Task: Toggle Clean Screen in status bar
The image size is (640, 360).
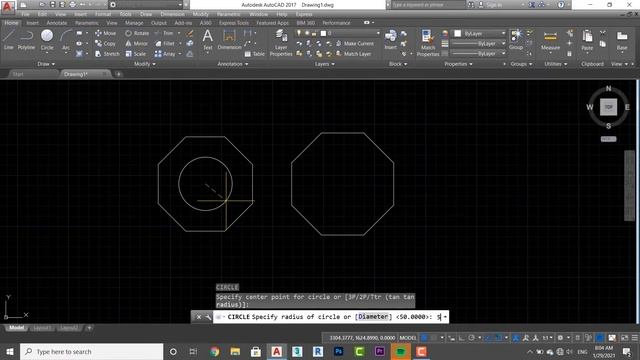Action: pyautogui.click(x=624, y=338)
